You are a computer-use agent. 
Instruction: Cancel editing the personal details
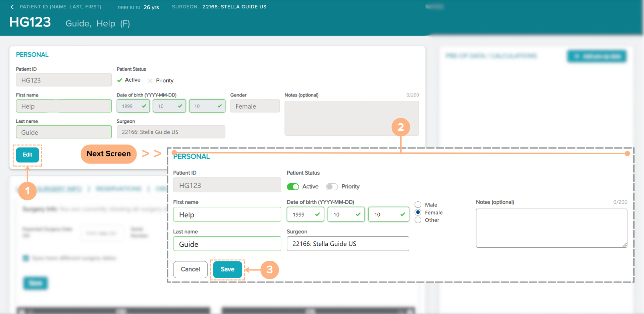(x=190, y=269)
